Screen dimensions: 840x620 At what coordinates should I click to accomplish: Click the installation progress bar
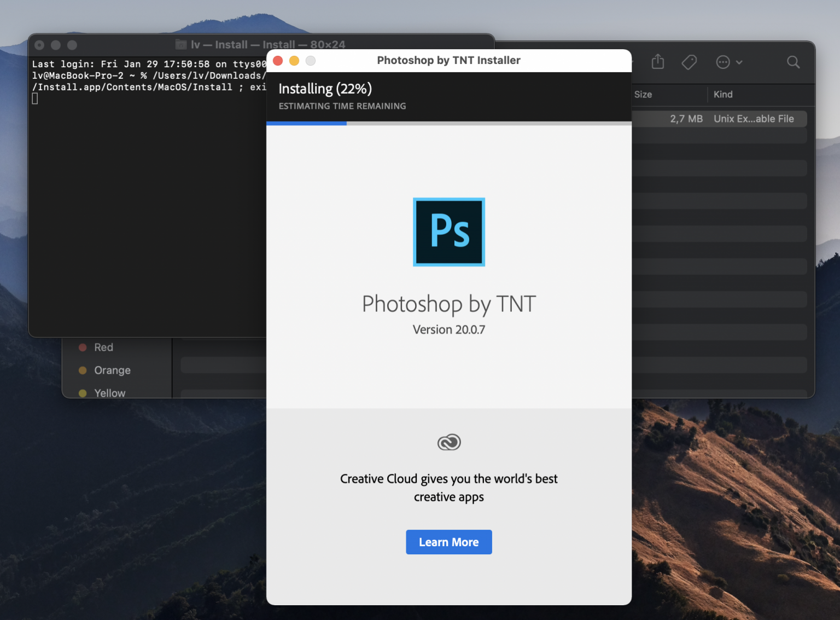(449, 124)
